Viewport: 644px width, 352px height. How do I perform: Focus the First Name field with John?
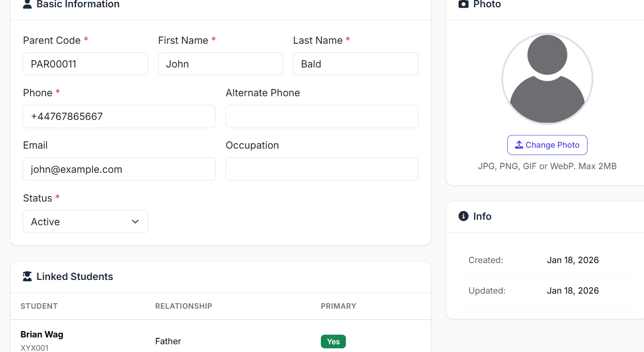220,64
